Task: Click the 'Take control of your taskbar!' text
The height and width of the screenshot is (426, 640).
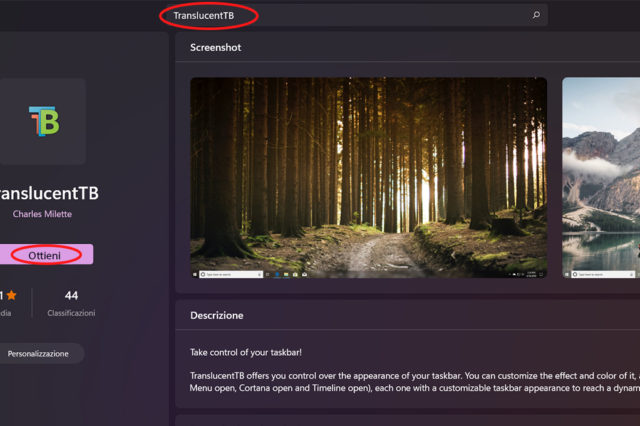Action: [246, 352]
